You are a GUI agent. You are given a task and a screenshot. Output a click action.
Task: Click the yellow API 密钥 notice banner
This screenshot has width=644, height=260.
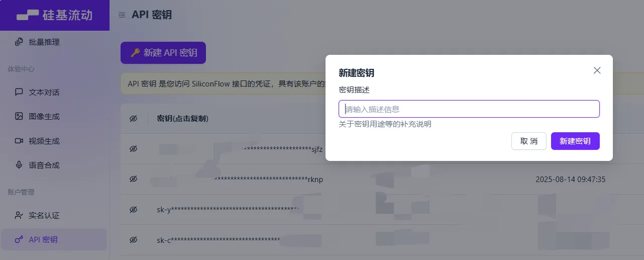(382, 83)
